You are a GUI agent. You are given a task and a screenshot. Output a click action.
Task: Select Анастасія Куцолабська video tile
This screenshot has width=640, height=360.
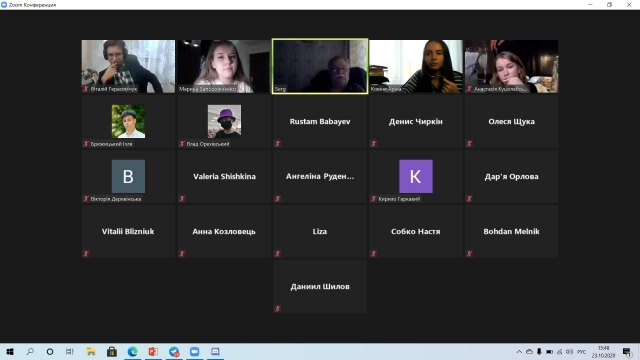(511, 66)
